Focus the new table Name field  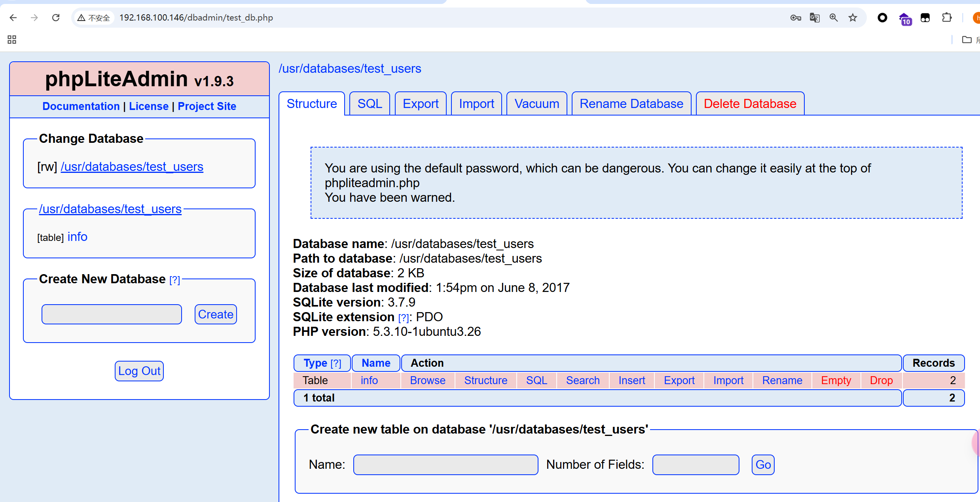pyautogui.click(x=445, y=465)
